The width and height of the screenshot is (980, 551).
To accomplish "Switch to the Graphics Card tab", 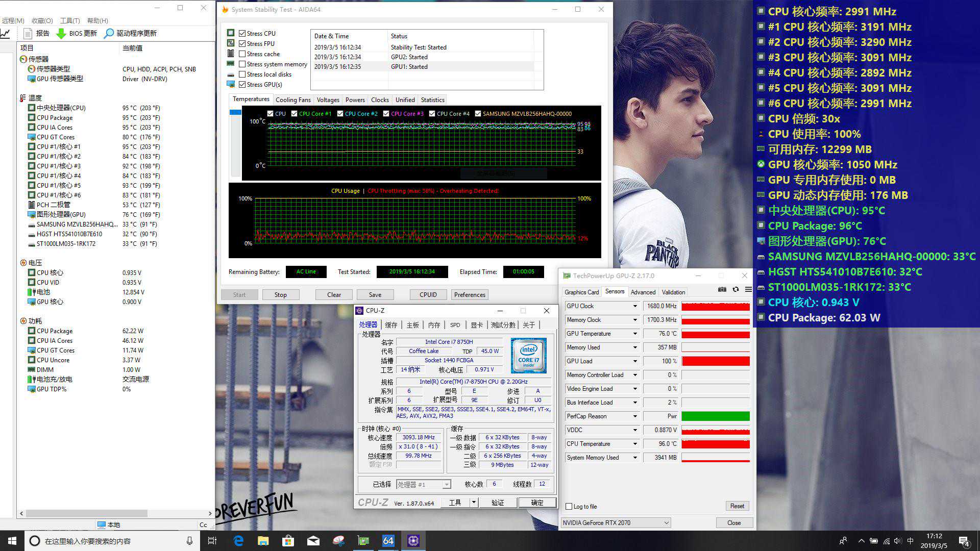I will coord(581,292).
